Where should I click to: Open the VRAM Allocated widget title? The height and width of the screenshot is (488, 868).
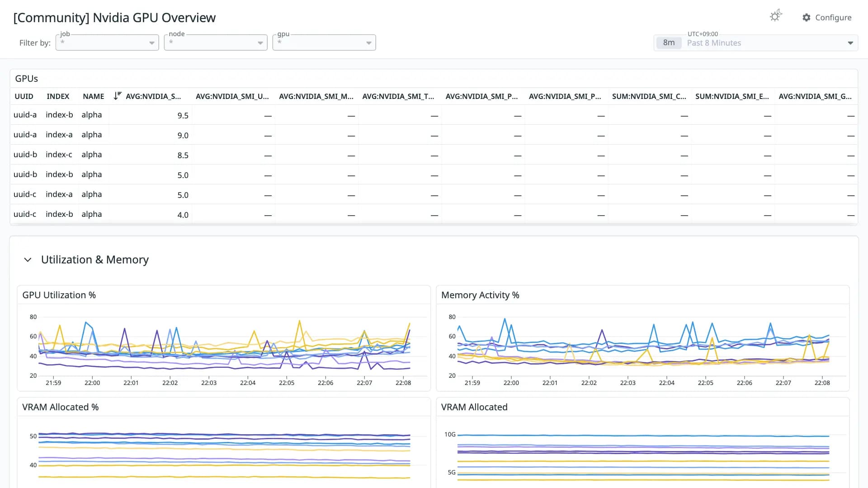pyautogui.click(x=474, y=407)
